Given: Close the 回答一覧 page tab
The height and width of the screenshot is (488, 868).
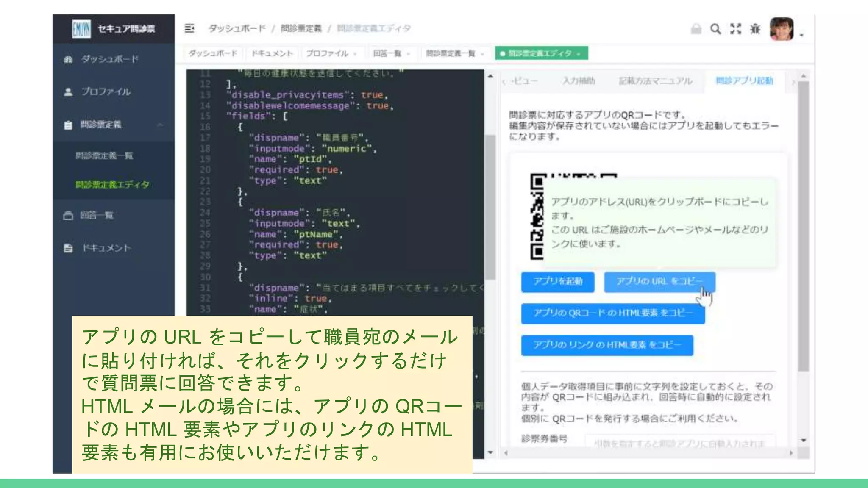Looking at the screenshot, I should pyautogui.click(x=409, y=54).
